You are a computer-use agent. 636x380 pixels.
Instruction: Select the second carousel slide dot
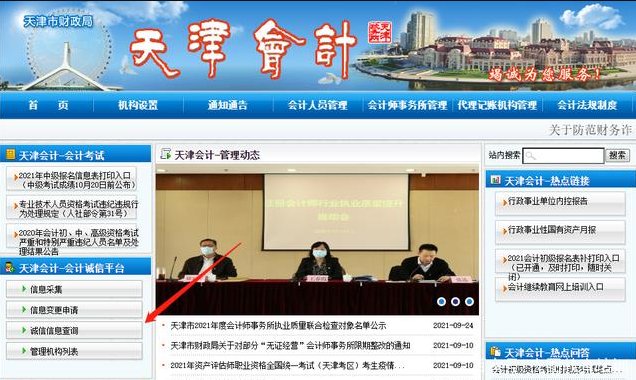pyautogui.click(x=455, y=301)
